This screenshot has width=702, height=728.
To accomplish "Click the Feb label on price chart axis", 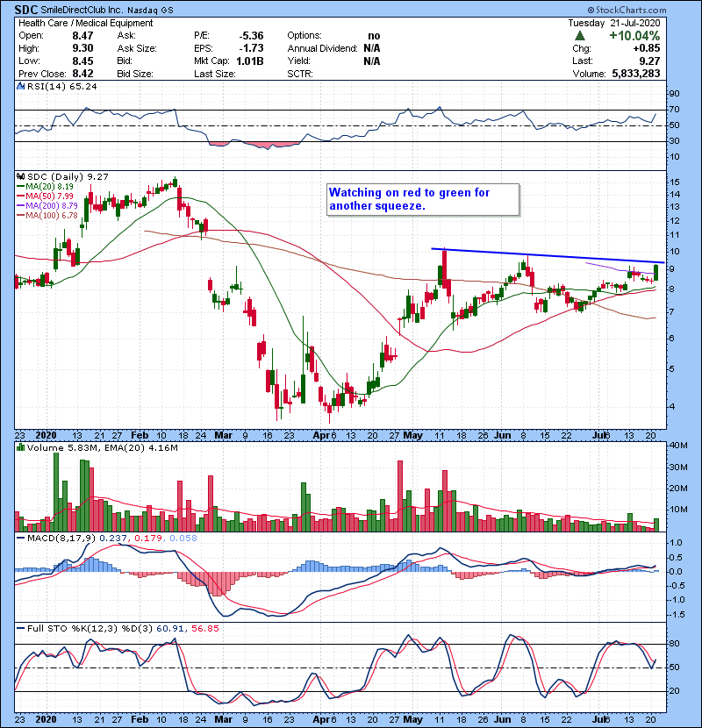I will (x=140, y=435).
